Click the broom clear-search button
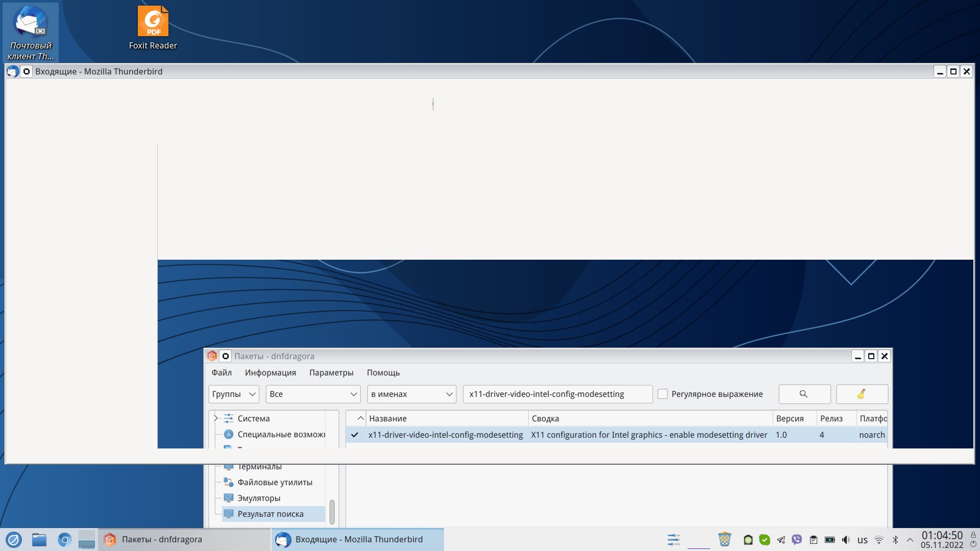 point(862,394)
